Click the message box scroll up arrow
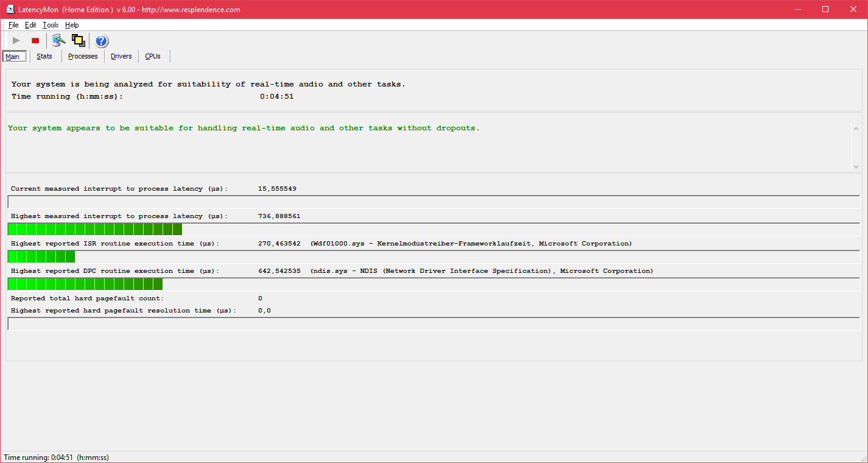Viewport: 868px width, 463px height. coord(856,129)
